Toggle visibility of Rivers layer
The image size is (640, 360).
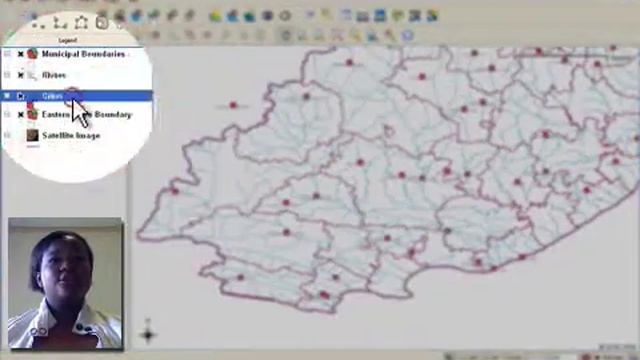(x=20, y=75)
